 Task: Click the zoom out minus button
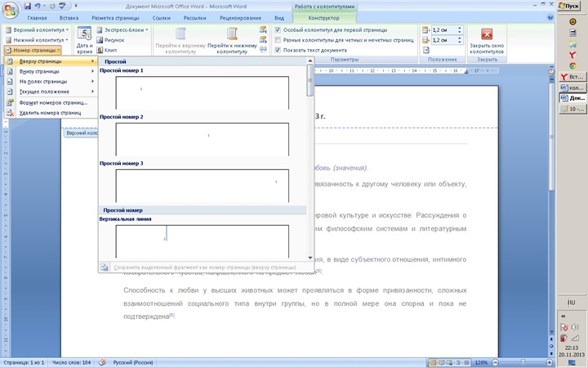pyautogui.click(x=495, y=362)
